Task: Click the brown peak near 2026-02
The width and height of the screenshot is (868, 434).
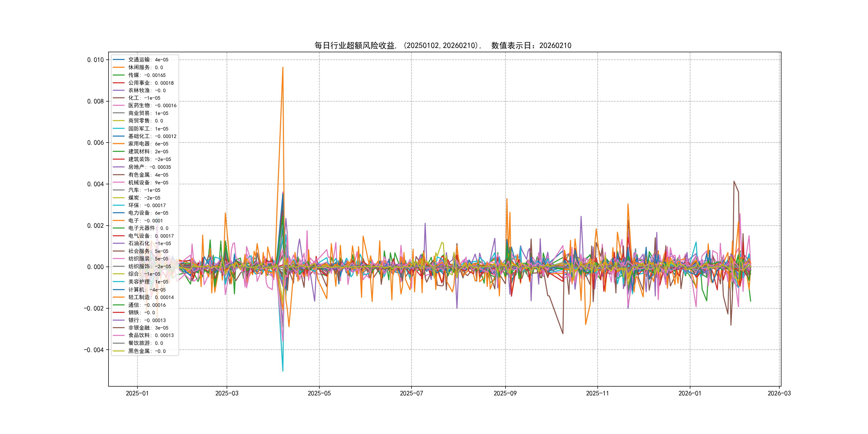Action: (734, 181)
